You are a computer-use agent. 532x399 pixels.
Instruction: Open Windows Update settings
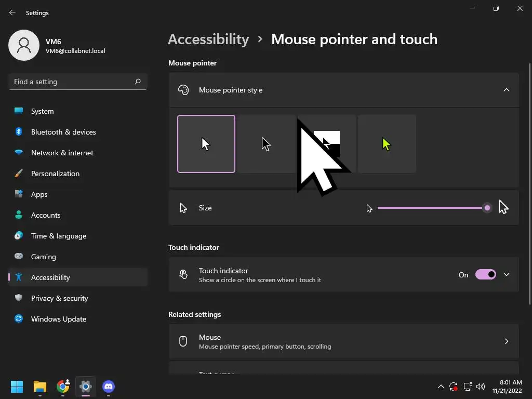(78, 319)
